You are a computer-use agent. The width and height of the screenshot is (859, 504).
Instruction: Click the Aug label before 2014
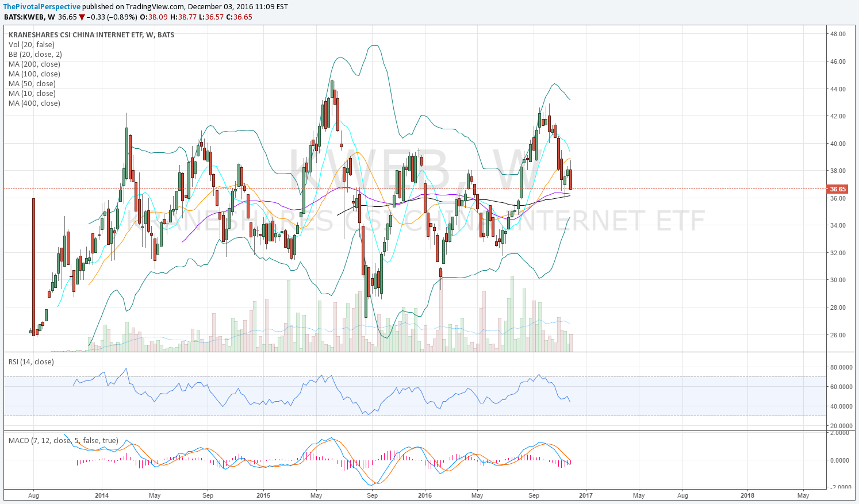tap(33, 495)
